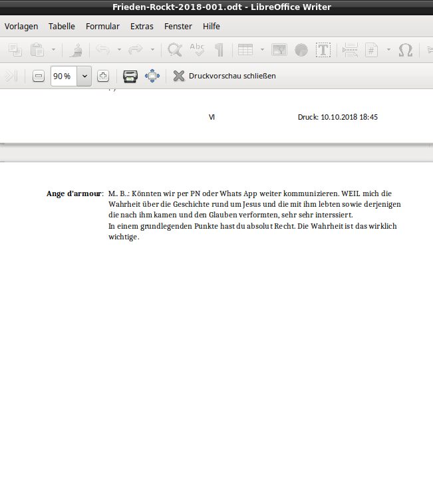Open the special character Omega icon
This screenshot has height=504, width=433.
pyautogui.click(x=405, y=50)
